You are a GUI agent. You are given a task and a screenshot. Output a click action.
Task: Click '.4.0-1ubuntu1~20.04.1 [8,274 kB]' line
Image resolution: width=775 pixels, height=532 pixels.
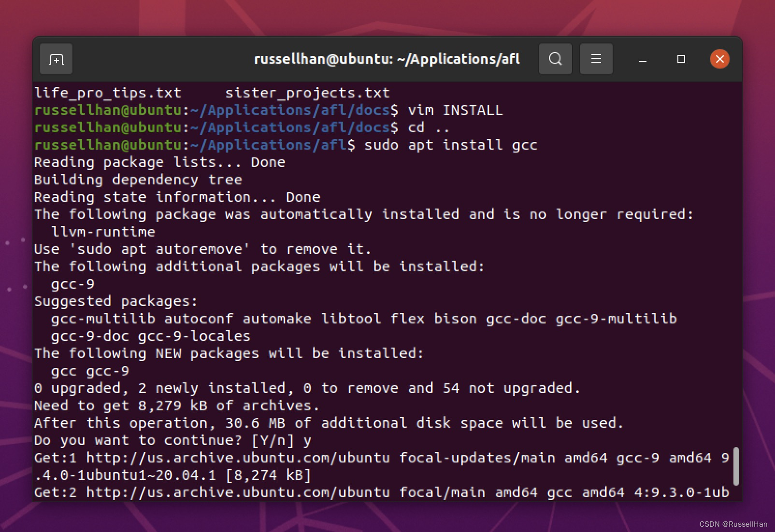[x=172, y=475]
